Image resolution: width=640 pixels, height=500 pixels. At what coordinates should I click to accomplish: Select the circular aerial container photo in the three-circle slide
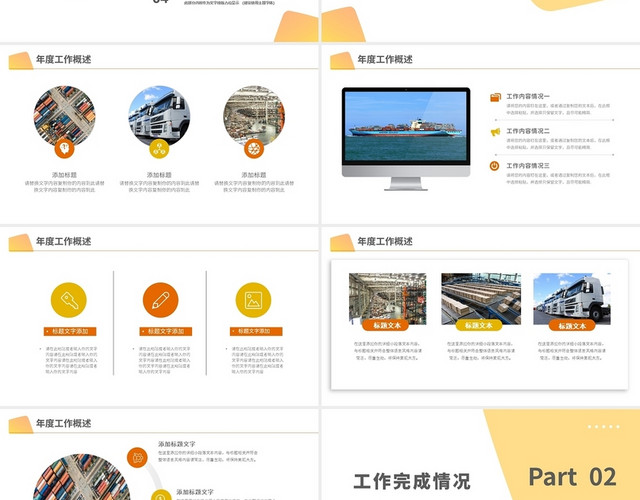64,116
